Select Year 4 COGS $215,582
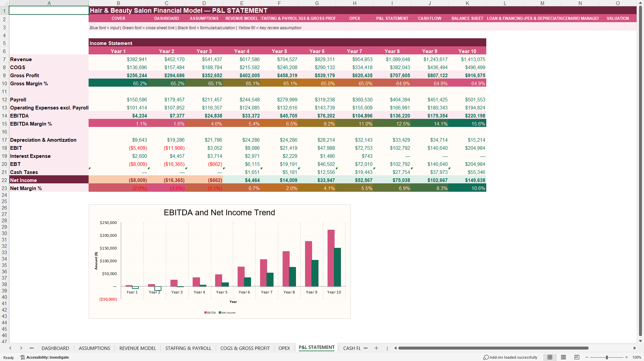The width and height of the screenshot is (644, 361). coord(242,67)
